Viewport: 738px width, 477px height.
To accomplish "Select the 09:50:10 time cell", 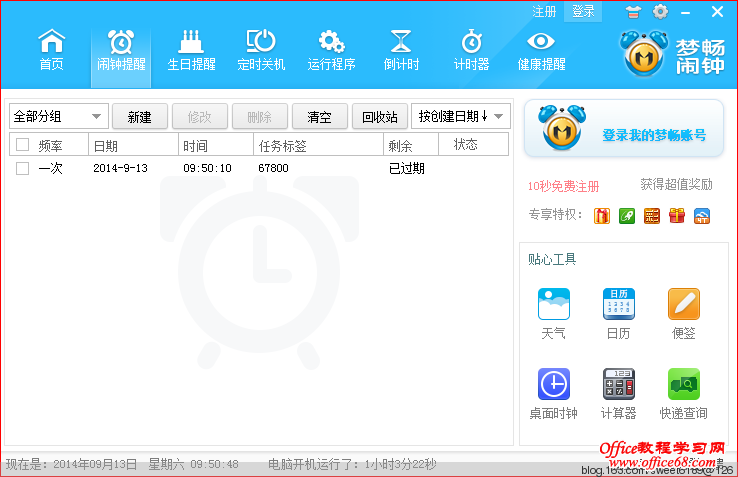I will (x=207, y=168).
